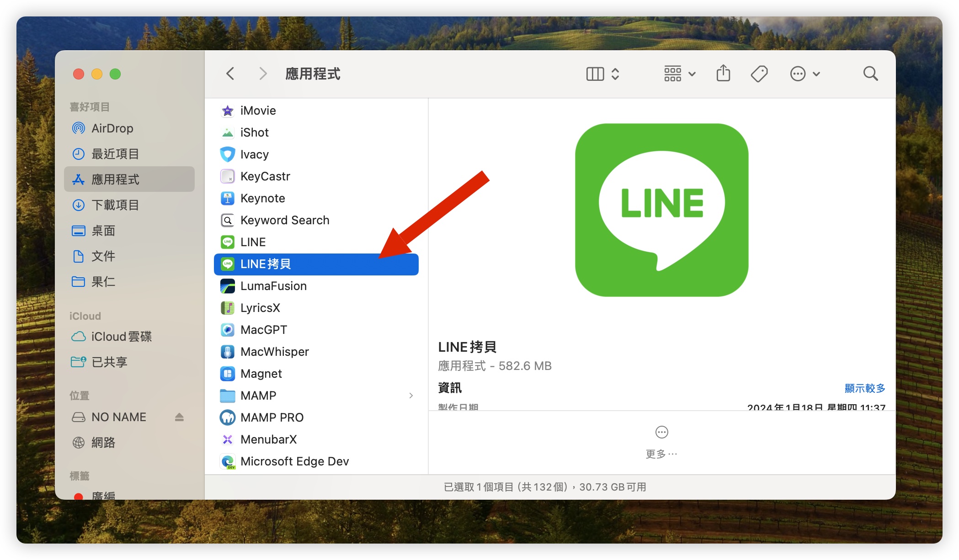The image size is (959, 560).
Task: Select MAMP PRO in the app list
Action: coord(316,417)
